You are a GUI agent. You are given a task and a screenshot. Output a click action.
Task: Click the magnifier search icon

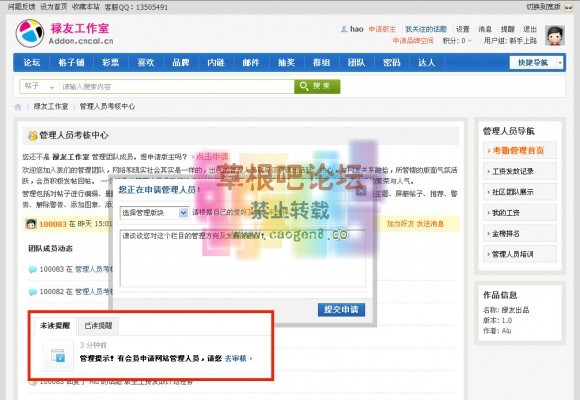[x=304, y=86]
